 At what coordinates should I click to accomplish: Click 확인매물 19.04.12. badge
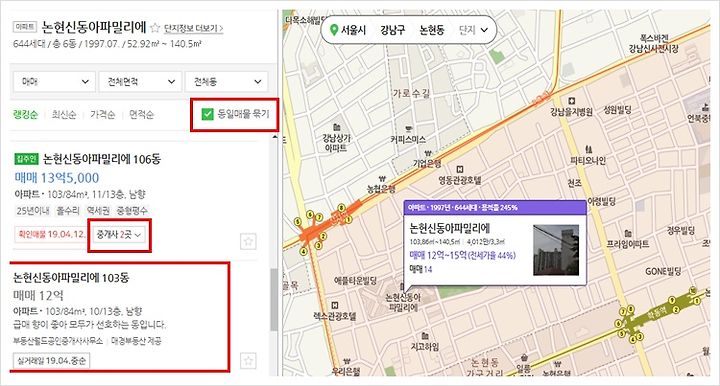coord(51,235)
